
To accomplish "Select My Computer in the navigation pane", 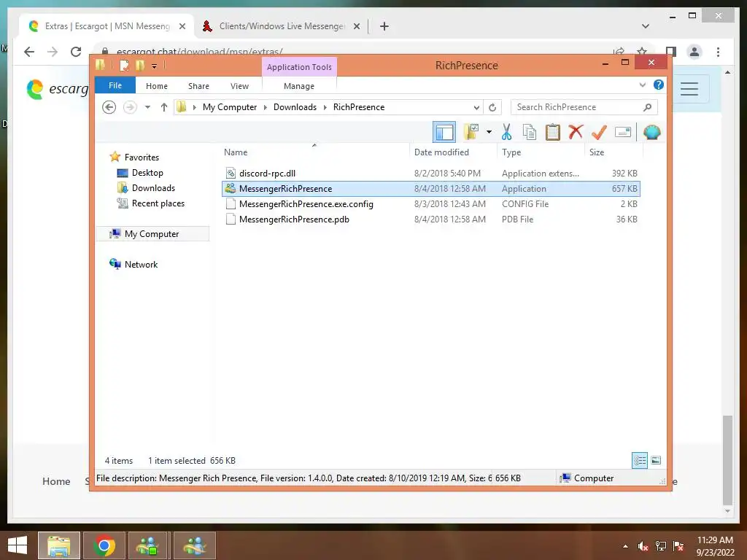I will point(152,234).
